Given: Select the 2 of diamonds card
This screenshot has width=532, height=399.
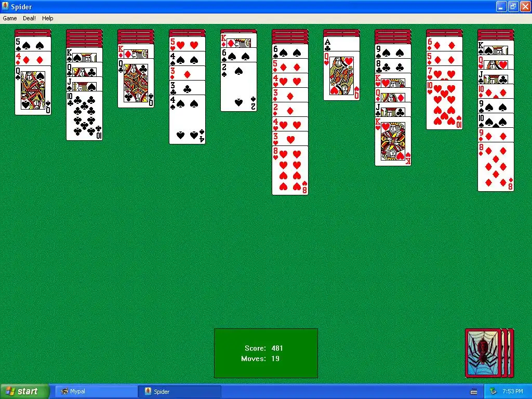Looking at the screenshot, I should 290,110.
